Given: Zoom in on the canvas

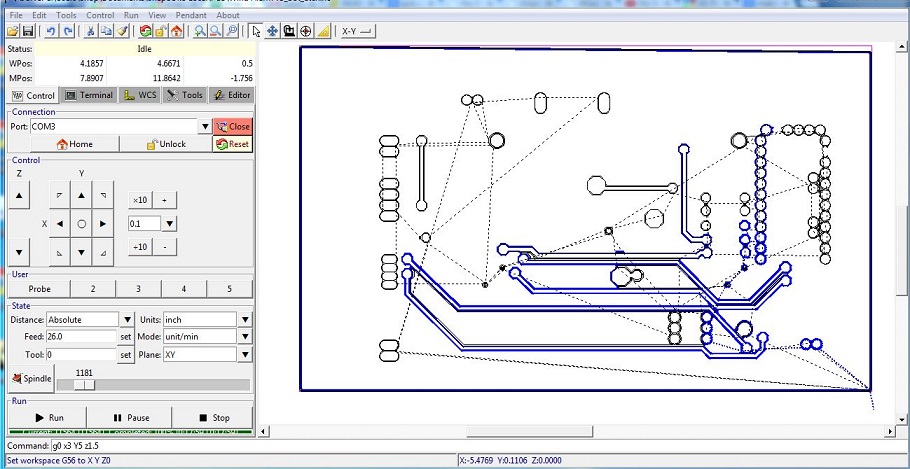Looking at the screenshot, I should tap(200, 31).
